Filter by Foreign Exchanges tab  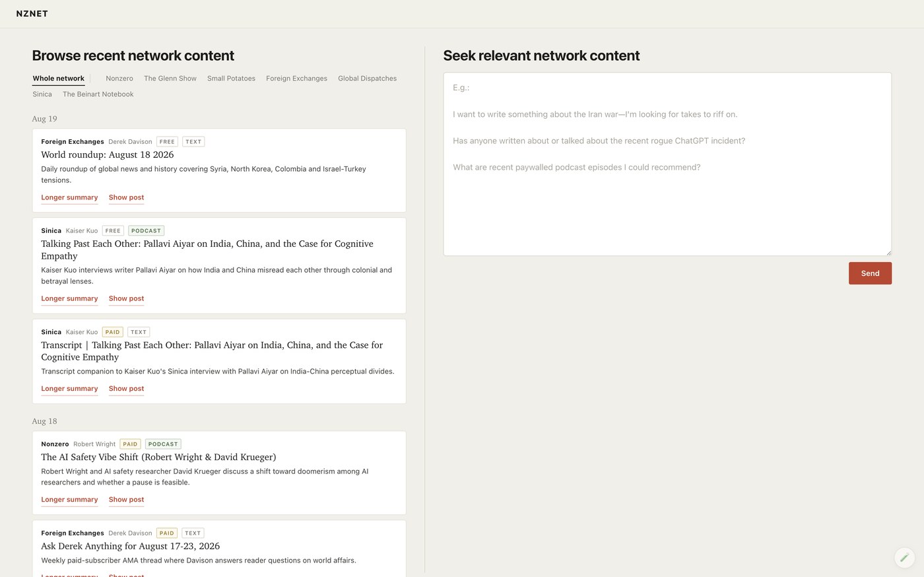[x=296, y=79]
